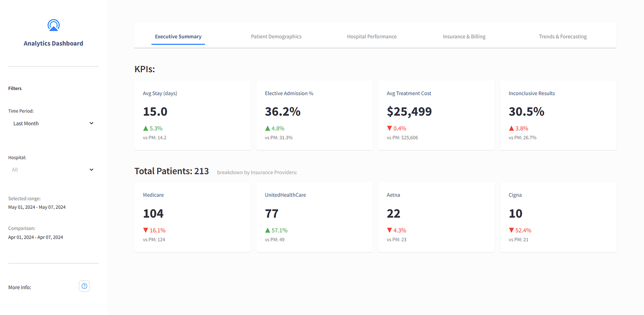Click the chevron next to the Hospital All selector
Viewport: 644px width, 315px height.
(91, 169)
